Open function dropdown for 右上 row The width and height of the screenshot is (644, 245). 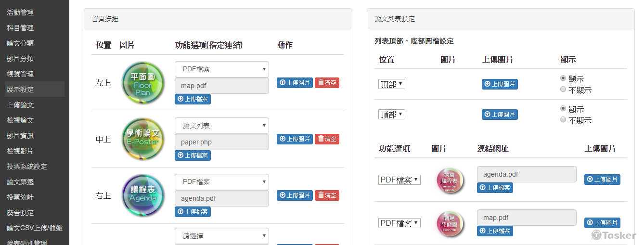point(222,182)
